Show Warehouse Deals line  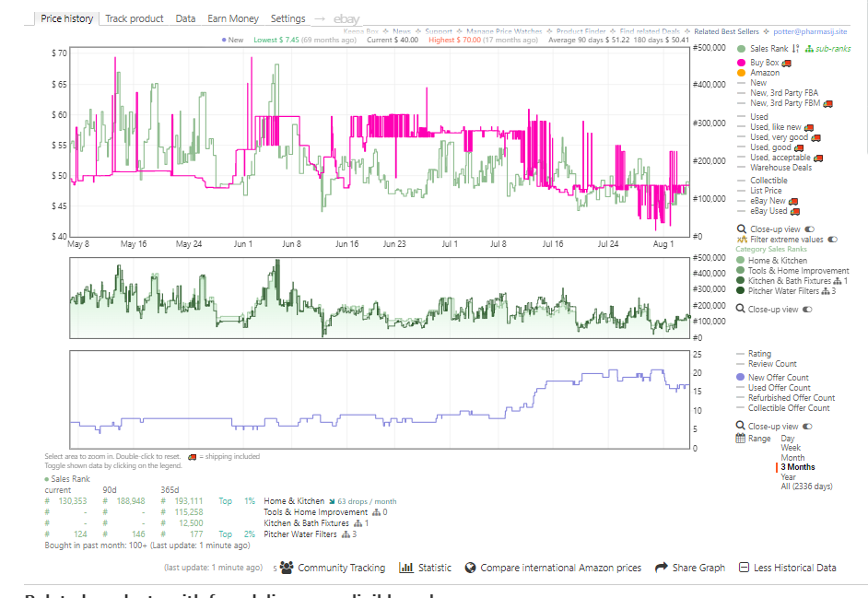pos(780,167)
